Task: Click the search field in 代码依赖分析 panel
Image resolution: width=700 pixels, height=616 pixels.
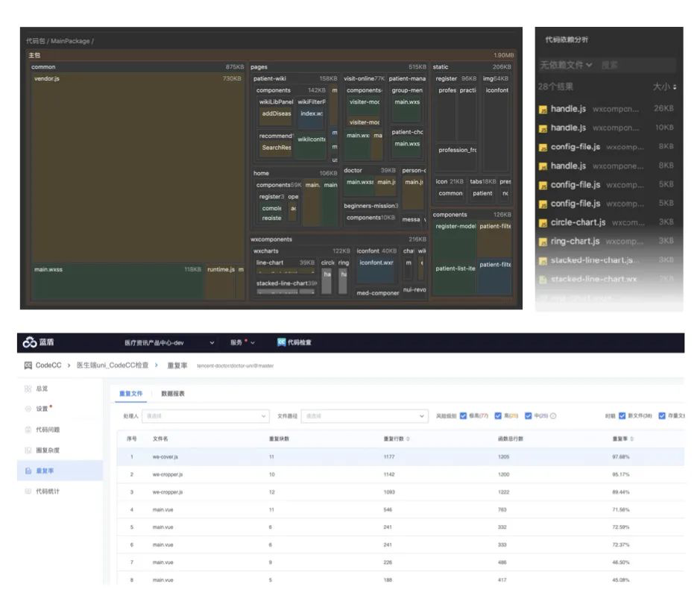Action: click(x=636, y=65)
